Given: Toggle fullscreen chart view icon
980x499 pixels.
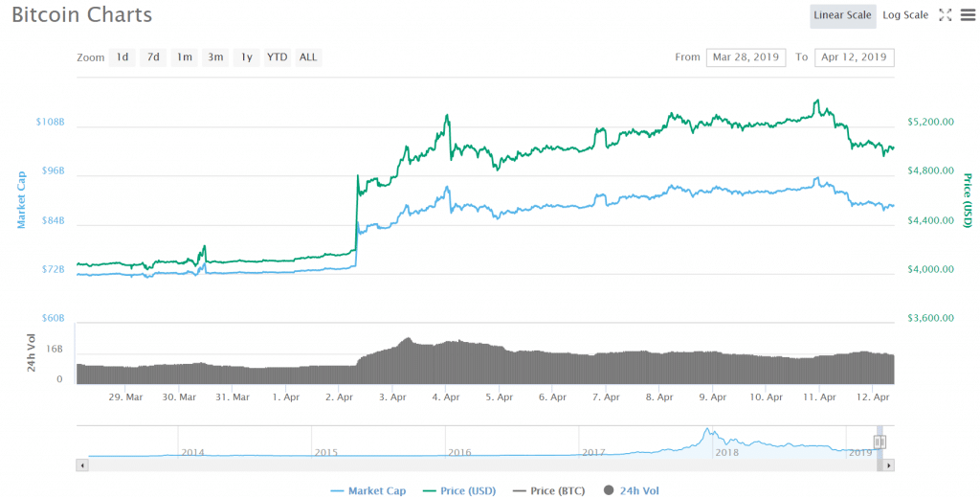Looking at the screenshot, I should [x=945, y=15].
